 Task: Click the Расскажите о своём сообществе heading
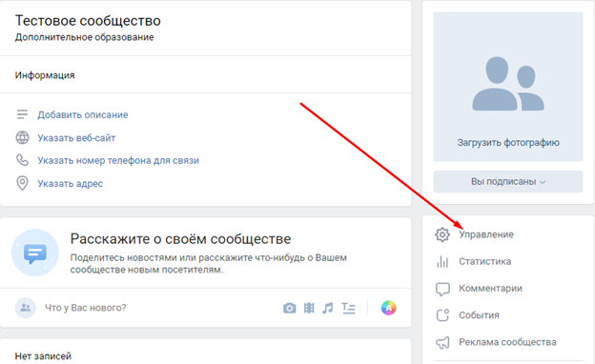(180, 239)
